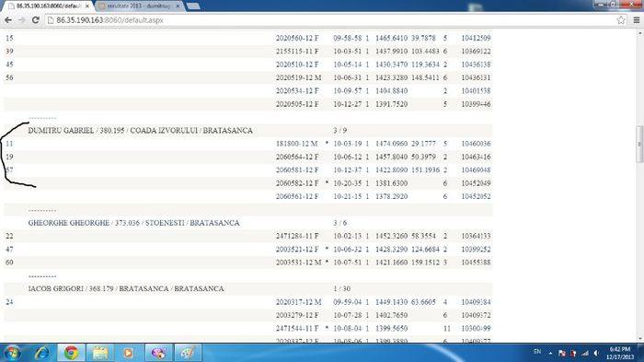644x362 pixels.
Task: Click the EN language indicator
Action: [537, 352]
